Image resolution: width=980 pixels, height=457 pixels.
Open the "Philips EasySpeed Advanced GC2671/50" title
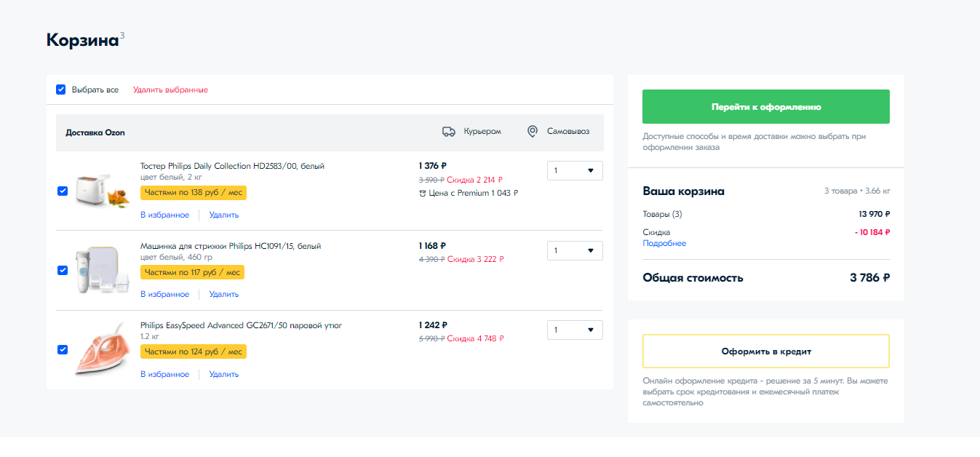[x=241, y=325]
